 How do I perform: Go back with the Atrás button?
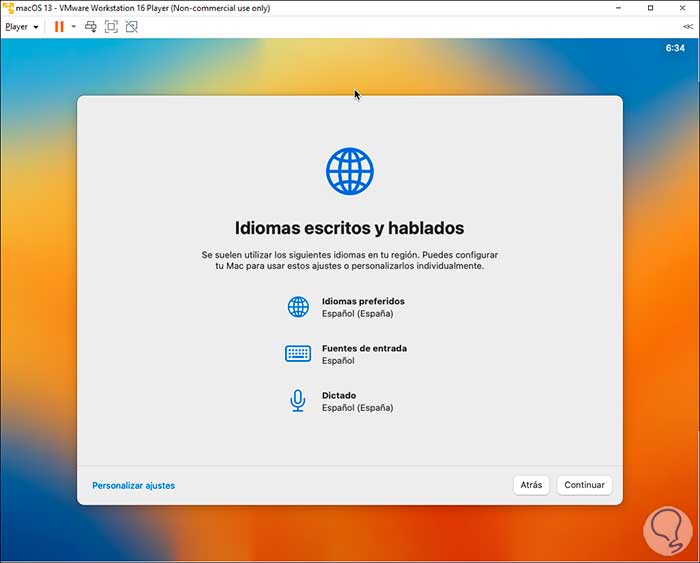pos(531,485)
